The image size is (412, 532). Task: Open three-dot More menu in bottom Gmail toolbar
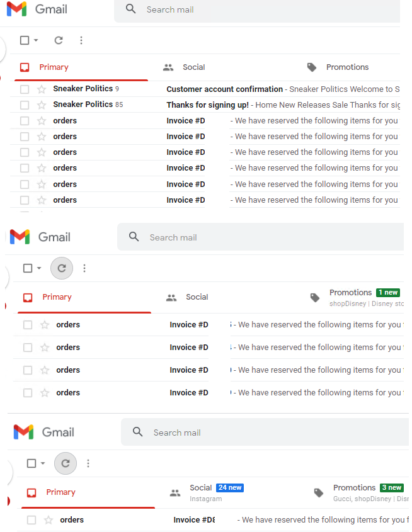(x=88, y=463)
